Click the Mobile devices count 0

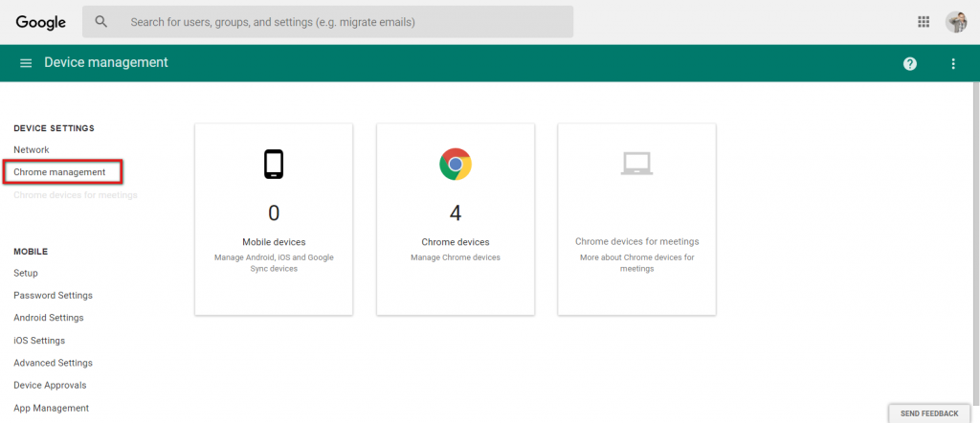tap(274, 213)
